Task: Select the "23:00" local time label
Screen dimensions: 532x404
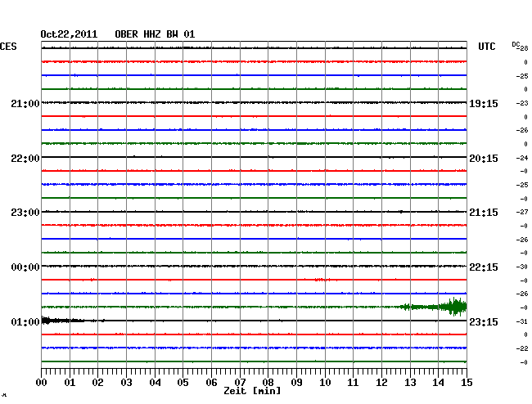Action: (x=25, y=213)
